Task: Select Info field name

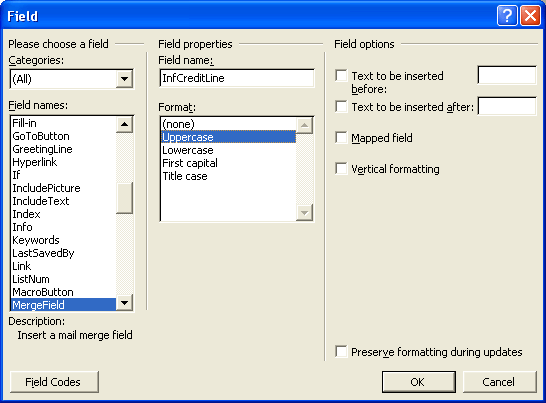Action: [64, 227]
